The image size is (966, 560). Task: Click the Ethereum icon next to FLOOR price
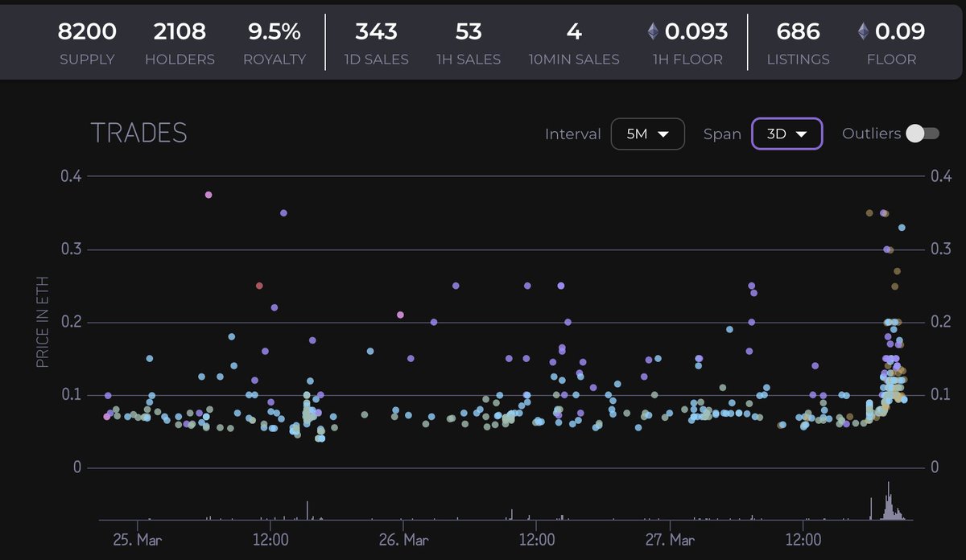click(862, 32)
